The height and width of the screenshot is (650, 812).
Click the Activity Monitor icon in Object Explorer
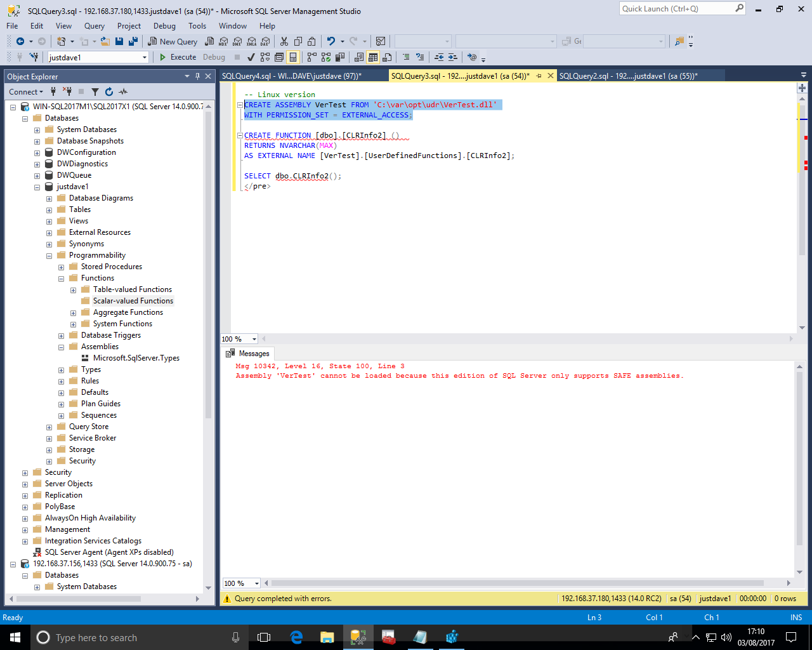click(x=123, y=92)
